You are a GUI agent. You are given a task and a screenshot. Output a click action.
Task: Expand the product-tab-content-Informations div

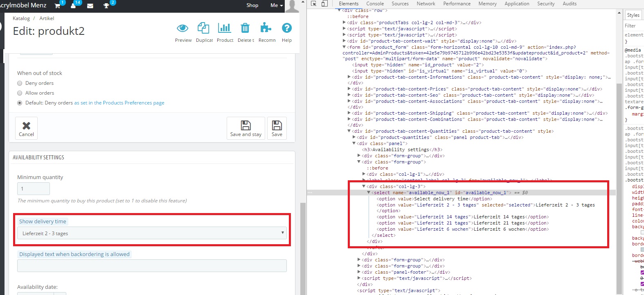click(x=349, y=77)
